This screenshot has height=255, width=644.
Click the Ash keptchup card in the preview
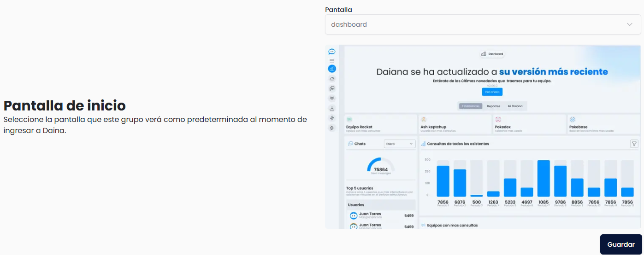(x=455, y=124)
